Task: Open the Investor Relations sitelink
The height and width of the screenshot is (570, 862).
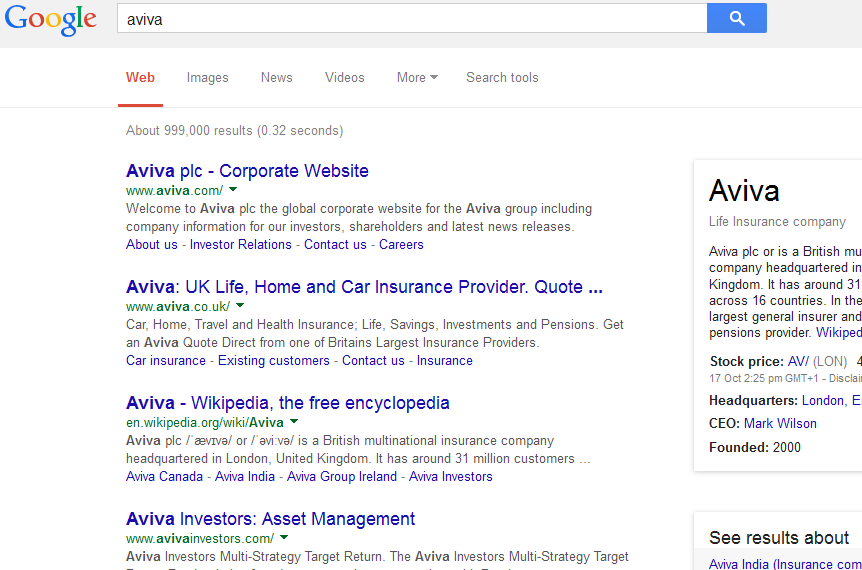Action: coord(241,245)
